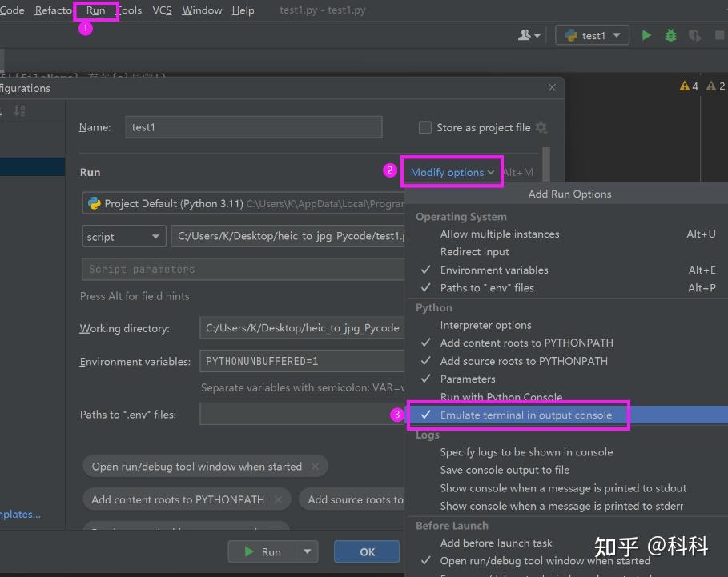
Task: Click the Python interpreter icon for Project Default
Action: click(94, 203)
